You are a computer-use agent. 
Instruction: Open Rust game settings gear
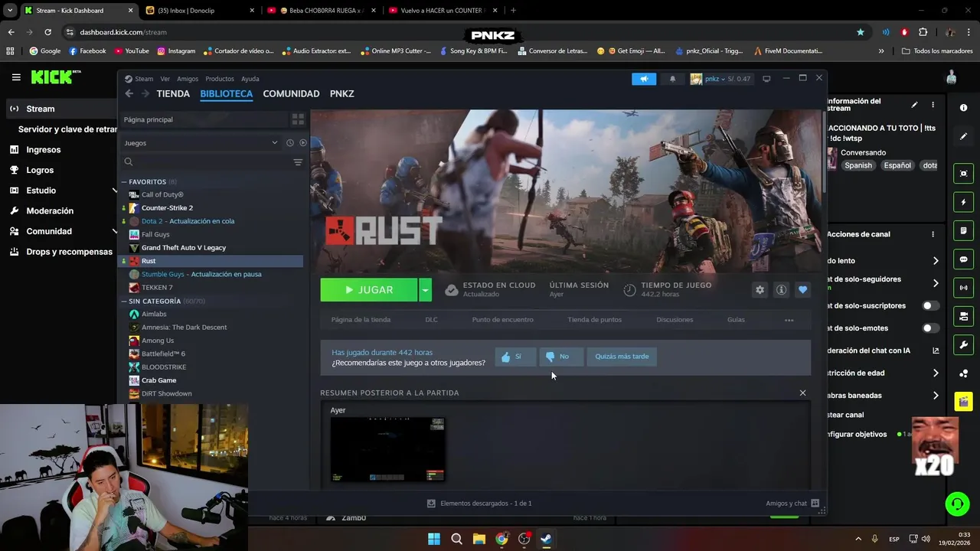pyautogui.click(x=759, y=290)
